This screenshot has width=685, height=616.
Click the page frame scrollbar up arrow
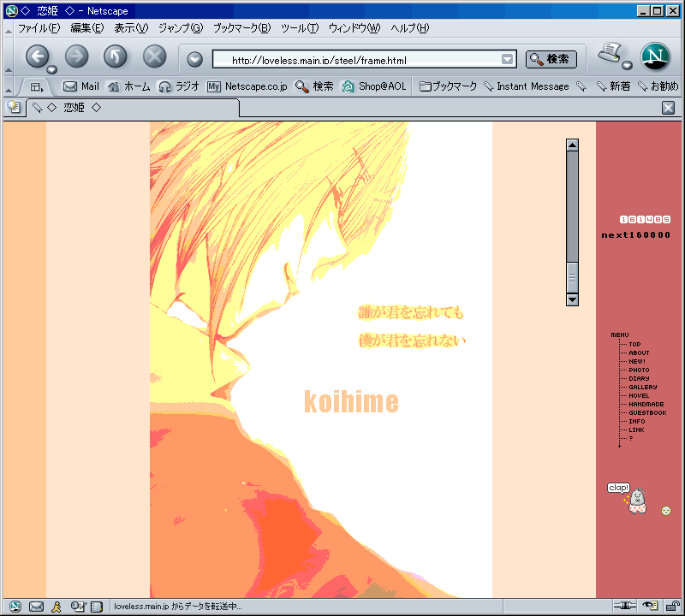click(x=572, y=145)
